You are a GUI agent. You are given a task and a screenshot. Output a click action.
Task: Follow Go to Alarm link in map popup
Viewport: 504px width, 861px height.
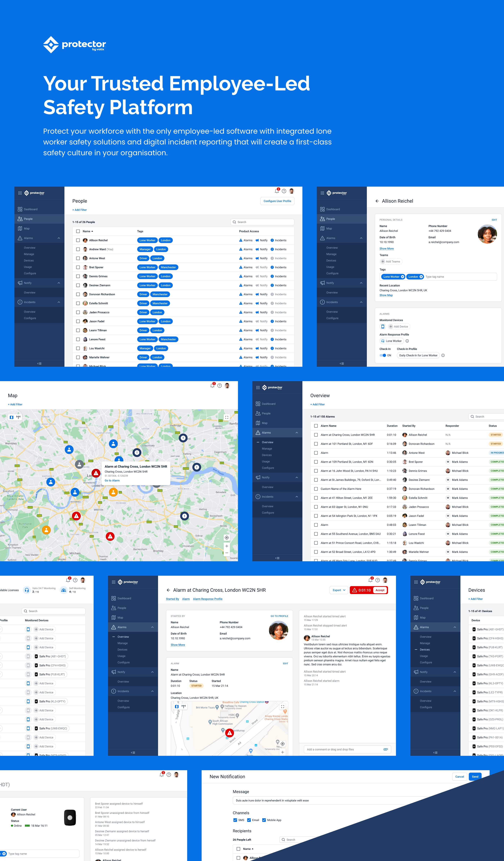[112, 480]
